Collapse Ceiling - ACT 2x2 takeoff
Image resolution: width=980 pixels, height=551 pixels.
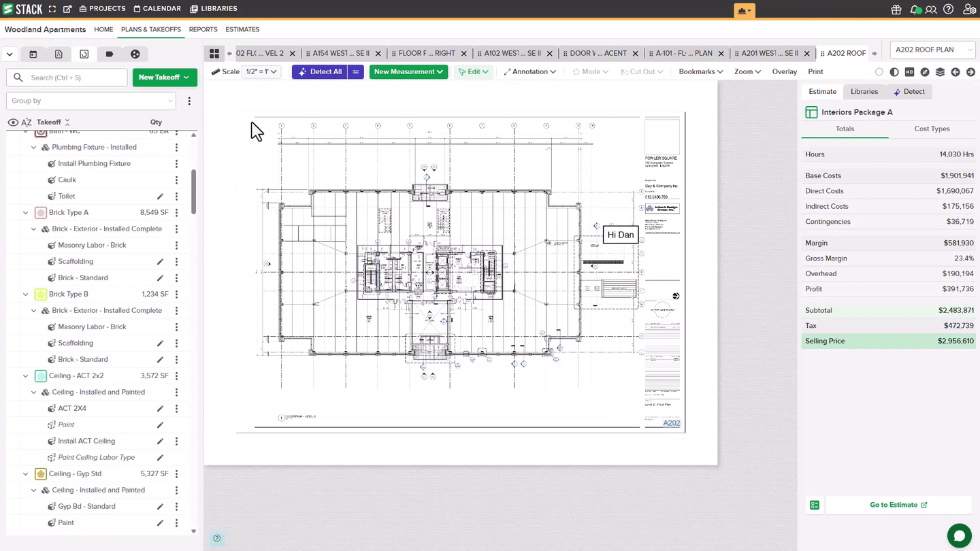(x=25, y=375)
